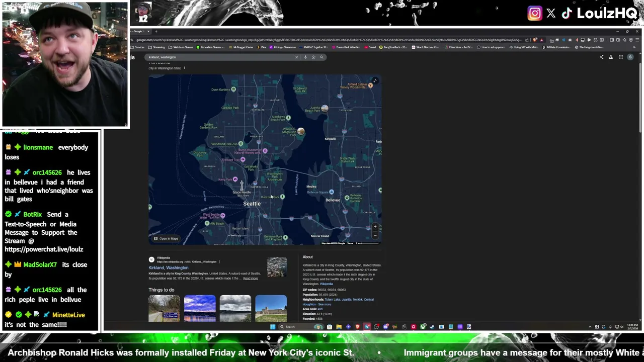Select the Kirkland label on the map
Screen dimensions: 644x362
coord(330,139)
